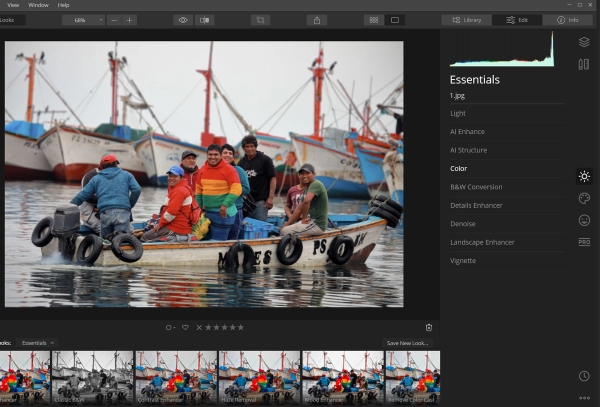Open the Window menu

pos(38,5)
